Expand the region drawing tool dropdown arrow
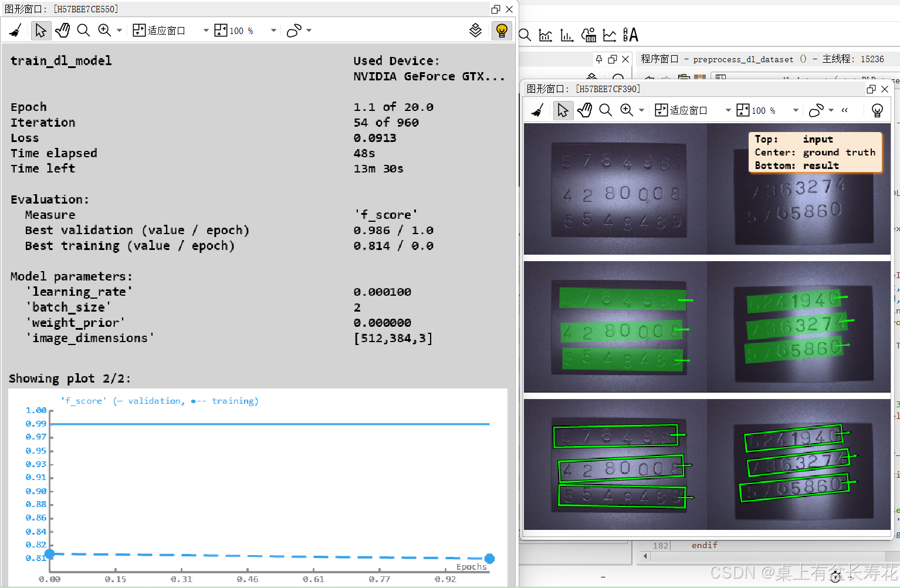This screenshot has width=900, height=588. click(x=307, y=30)
